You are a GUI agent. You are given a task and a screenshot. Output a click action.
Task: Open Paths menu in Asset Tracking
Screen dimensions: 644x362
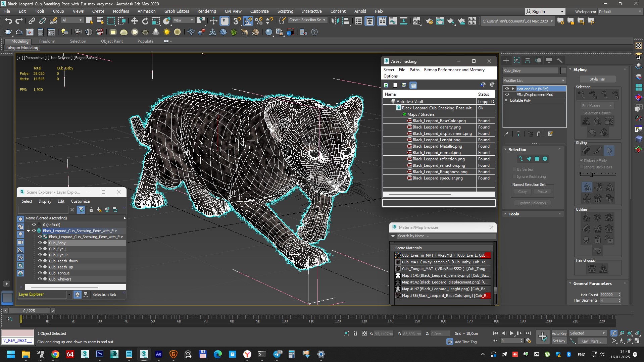click(414, 70)
